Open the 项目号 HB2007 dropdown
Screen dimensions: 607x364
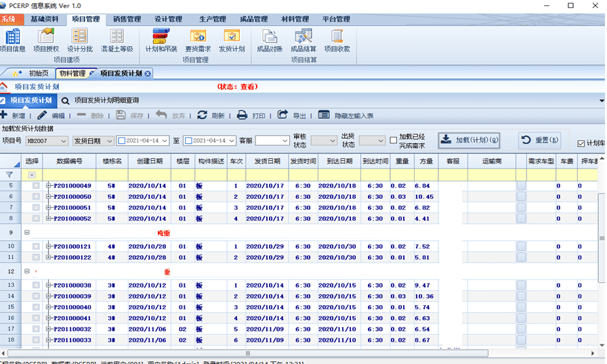click(64, 141)
